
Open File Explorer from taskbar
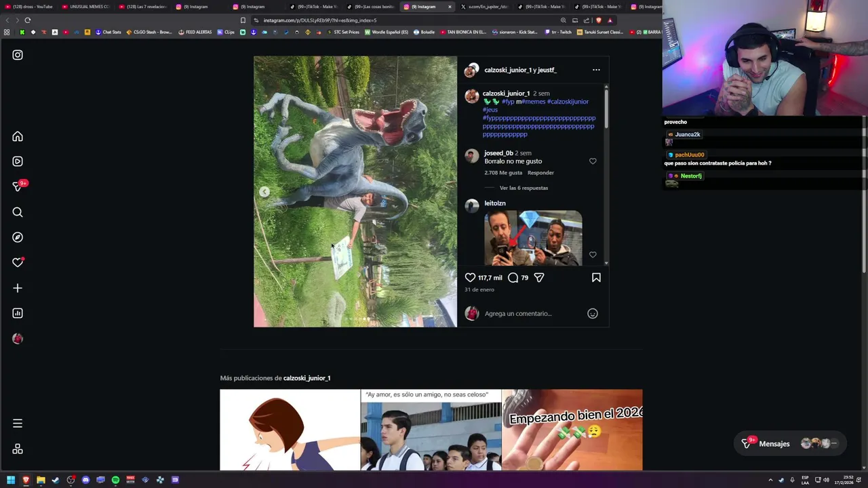[x=41, y=480]
